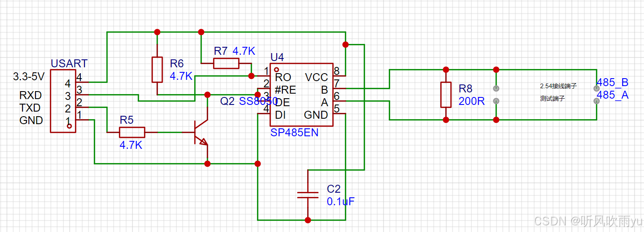Click the DE pin label on U4

tap(283, 102)
